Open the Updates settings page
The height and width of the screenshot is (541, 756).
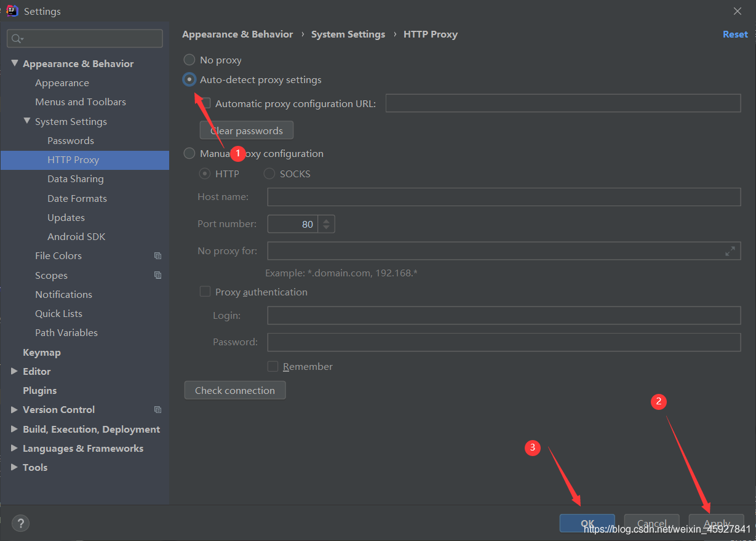[x=66, y=218]
